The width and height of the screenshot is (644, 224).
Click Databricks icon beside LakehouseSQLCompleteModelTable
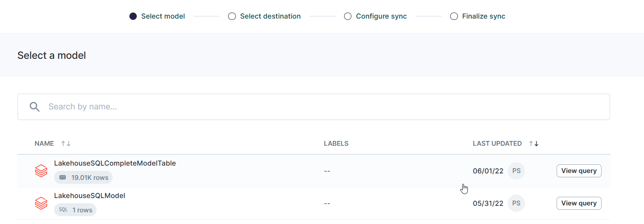tap(41, 171)
